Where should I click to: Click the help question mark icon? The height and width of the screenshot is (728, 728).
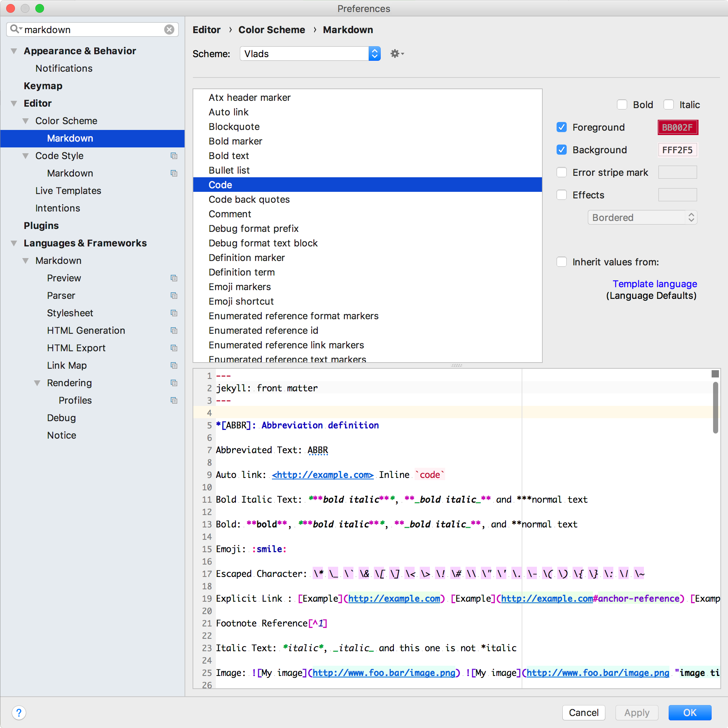pyautogui.click(x=19, y=712)
